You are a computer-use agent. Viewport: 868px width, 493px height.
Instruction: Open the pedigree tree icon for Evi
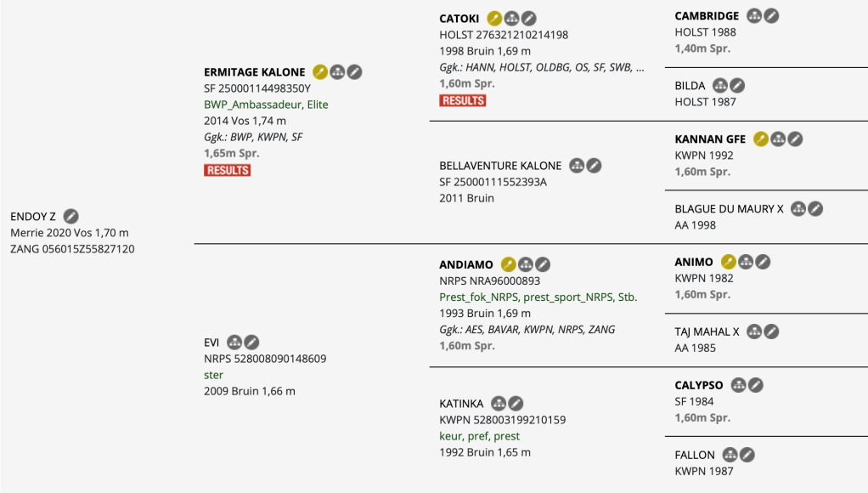pyautogui.click(x=234, y=343)
